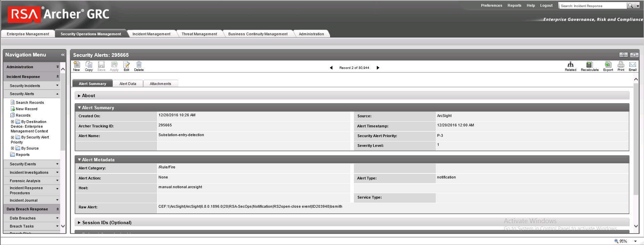
Task: Collapse Security Alerts menu group
Action: pyautogui.click(x=57, y=94)
